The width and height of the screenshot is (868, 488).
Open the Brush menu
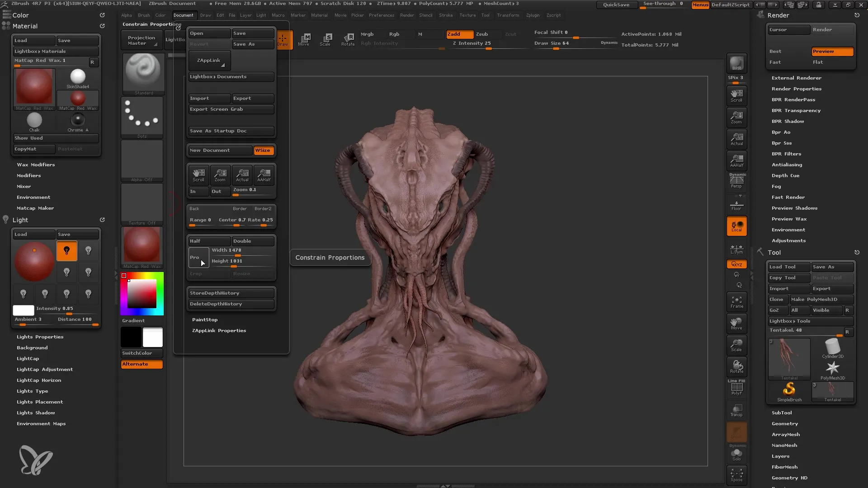pyautogui.click(x=144, y=15)
